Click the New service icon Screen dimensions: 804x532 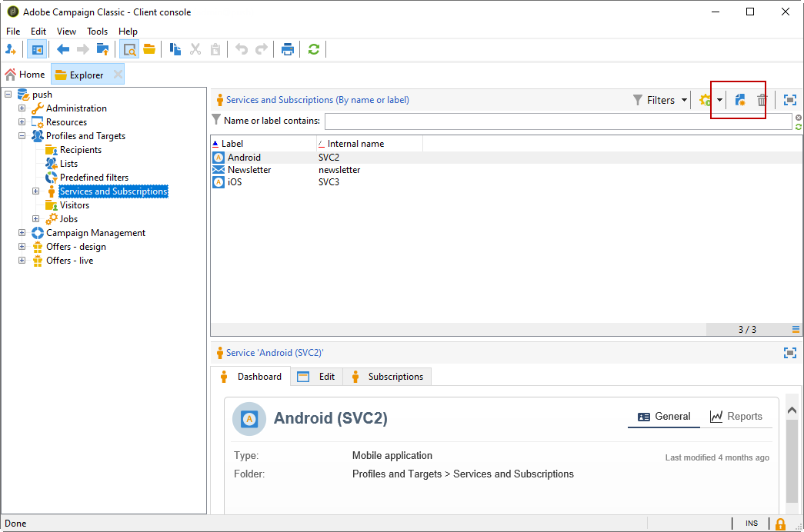[x=740, y=100]
